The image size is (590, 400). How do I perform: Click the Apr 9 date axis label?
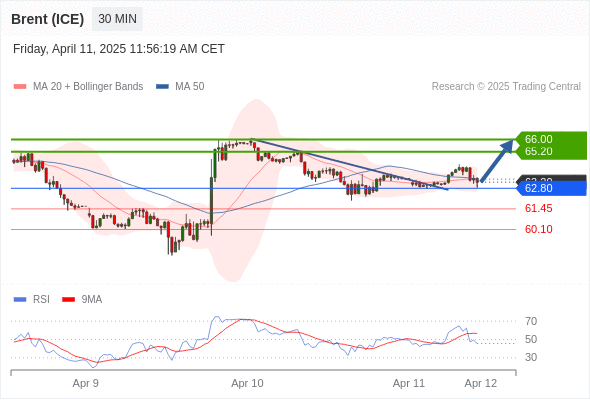[x=85, y=383]
